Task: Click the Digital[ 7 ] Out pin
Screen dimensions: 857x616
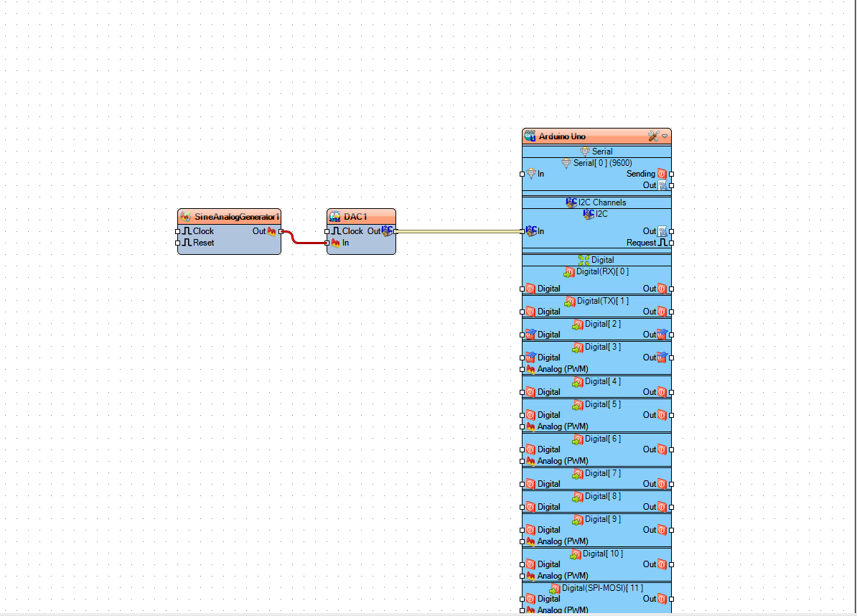Action: coord(672,484)
